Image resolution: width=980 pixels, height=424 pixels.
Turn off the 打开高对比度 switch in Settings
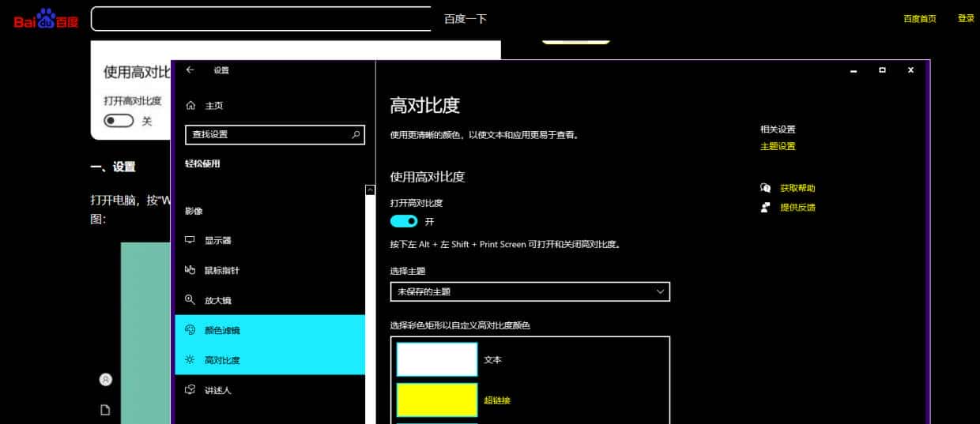pos(404,221)
